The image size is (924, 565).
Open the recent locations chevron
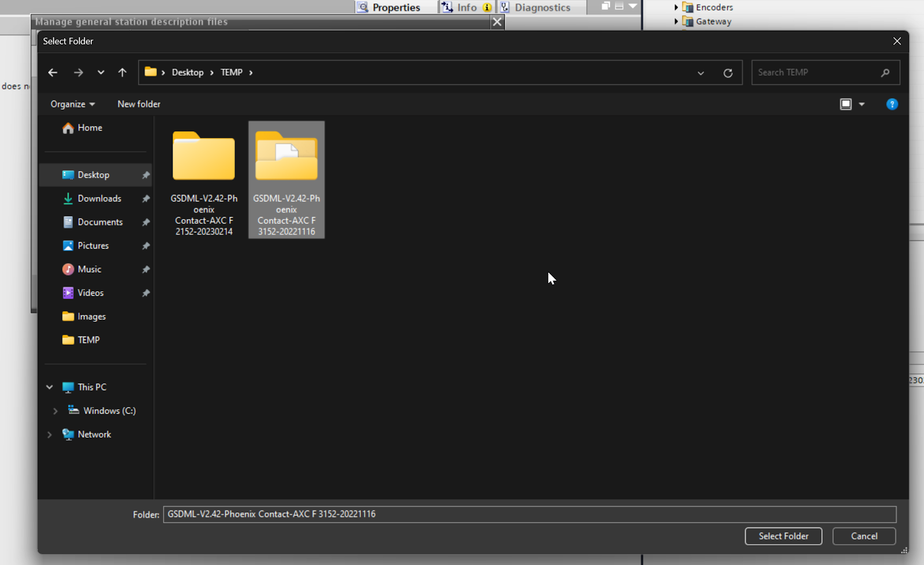click(x=101, y=72)
